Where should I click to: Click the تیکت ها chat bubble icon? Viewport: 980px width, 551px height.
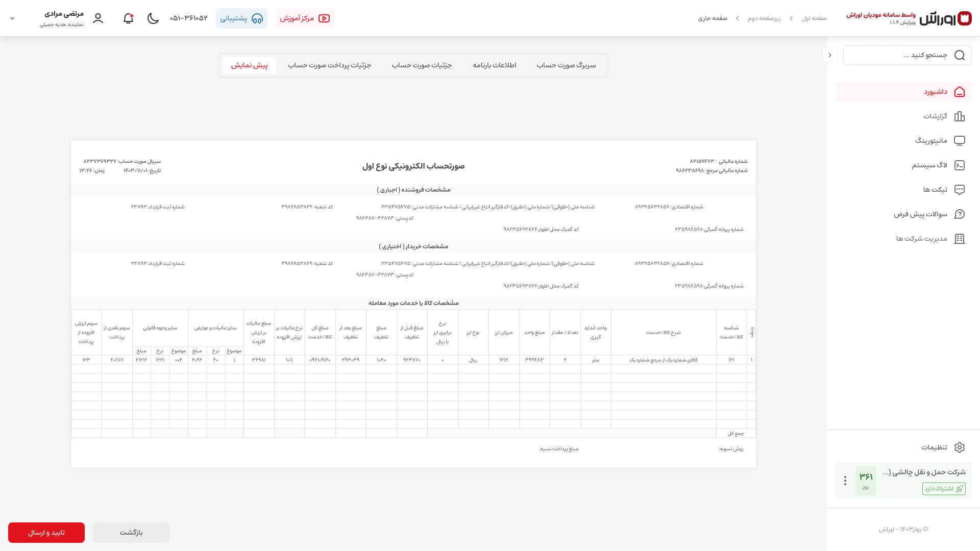coord(960,190)
